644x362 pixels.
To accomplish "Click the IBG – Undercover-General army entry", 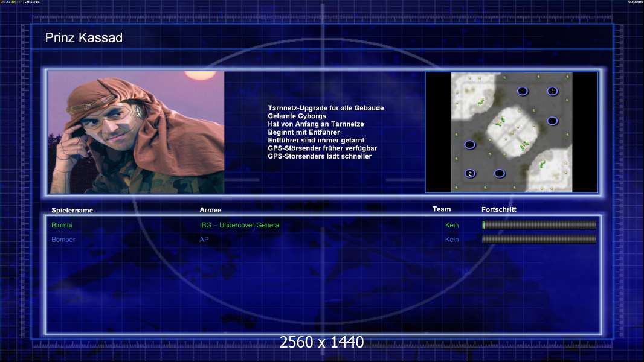I will click(240, 226).
